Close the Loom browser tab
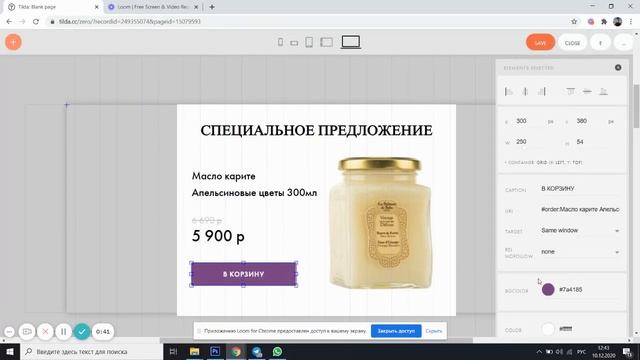This screenshot has height=360, width=640. point(196,7)
